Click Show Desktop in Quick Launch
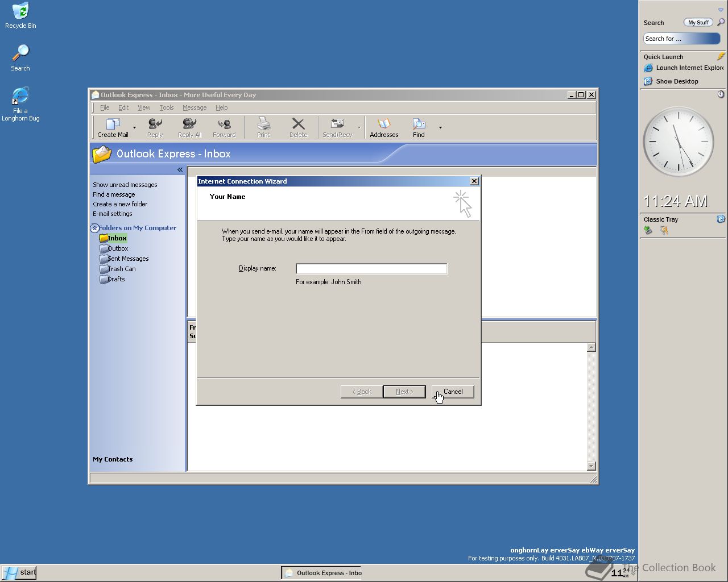This screenshot has height=582, width=728. click(671, 81)
